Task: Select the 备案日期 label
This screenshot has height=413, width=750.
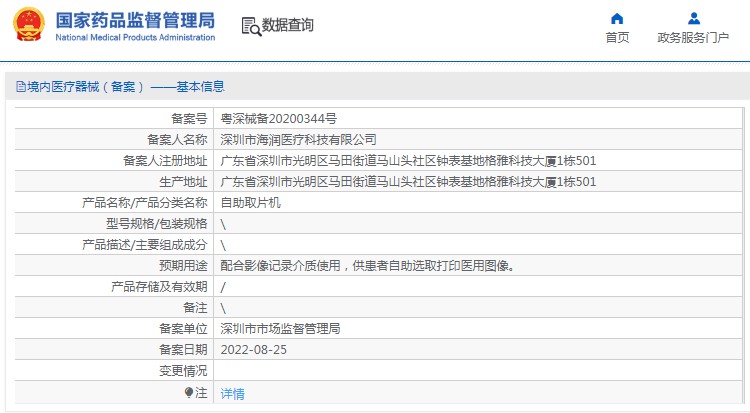Action: point(184,350)
